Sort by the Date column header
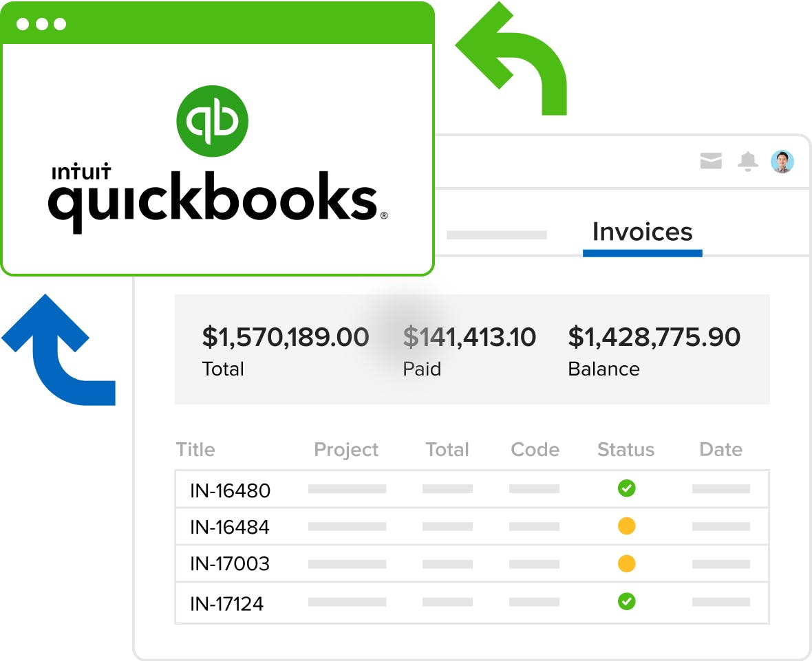 [720, 449]
